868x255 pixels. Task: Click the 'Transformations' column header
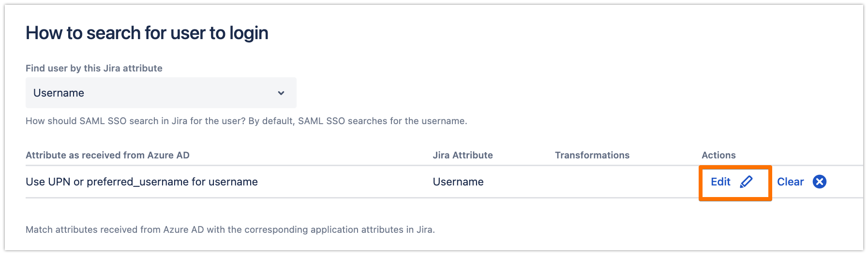tap(592, 155)
